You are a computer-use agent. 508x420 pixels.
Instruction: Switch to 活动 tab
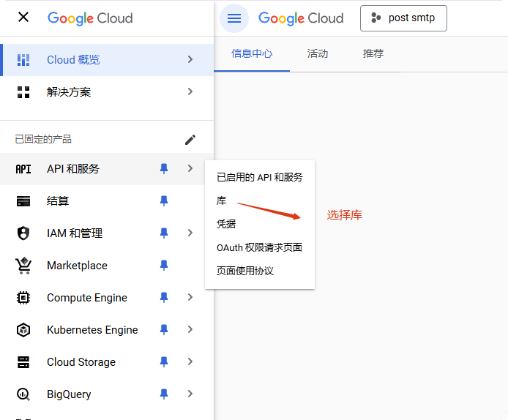[x=318, y=53]
